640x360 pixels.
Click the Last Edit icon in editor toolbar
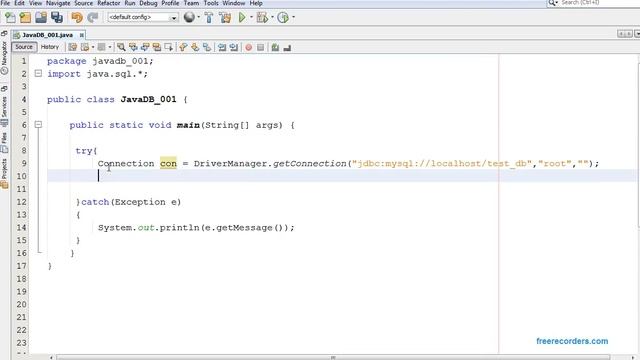click(73, 47)
